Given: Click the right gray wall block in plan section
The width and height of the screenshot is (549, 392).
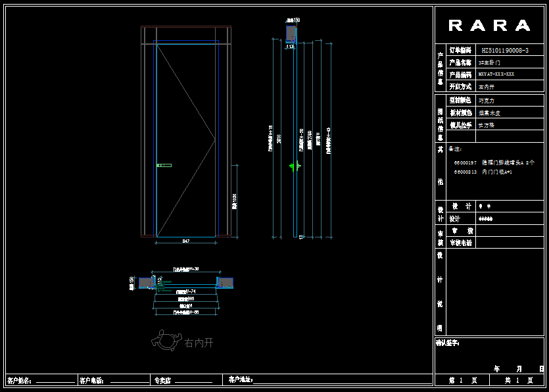Looking at the screenshot, I should [x=226, y=282].
